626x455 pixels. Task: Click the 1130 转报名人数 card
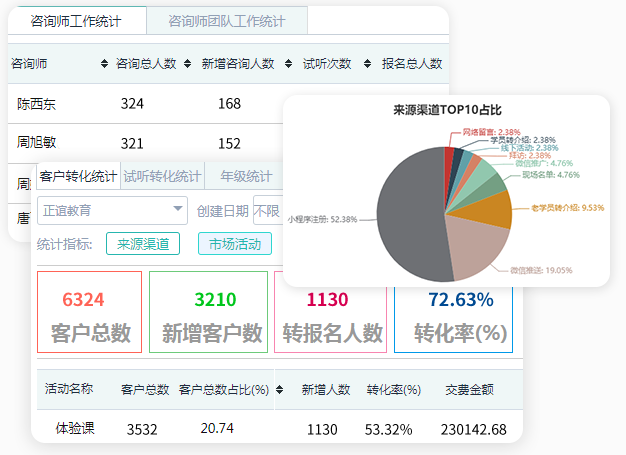(x=331, y=319)
